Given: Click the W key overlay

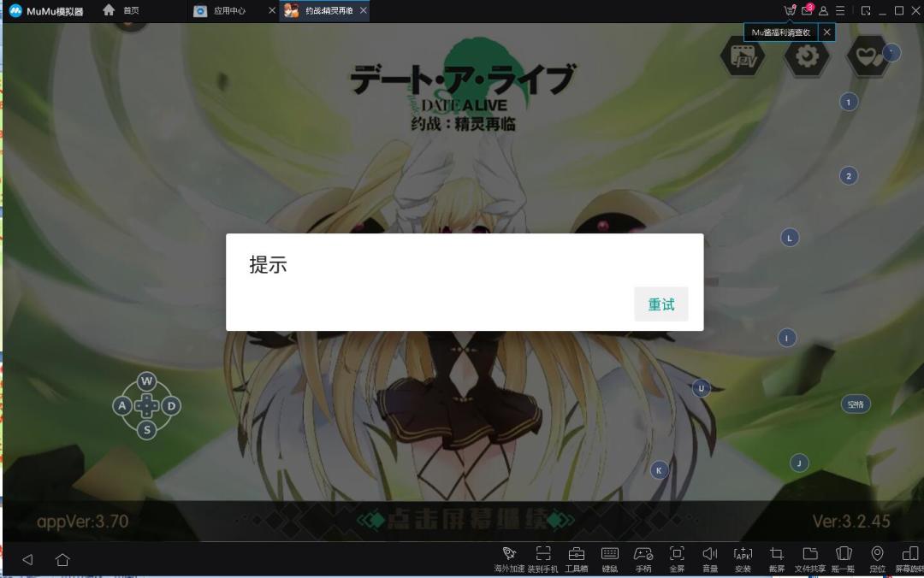Looking at the screenshot, I should coord(147,381).
